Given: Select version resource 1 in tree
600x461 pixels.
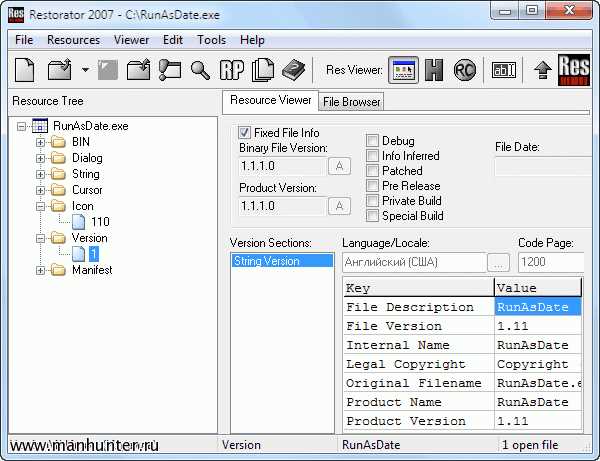Looking at the screenshot, I should 94,254.
